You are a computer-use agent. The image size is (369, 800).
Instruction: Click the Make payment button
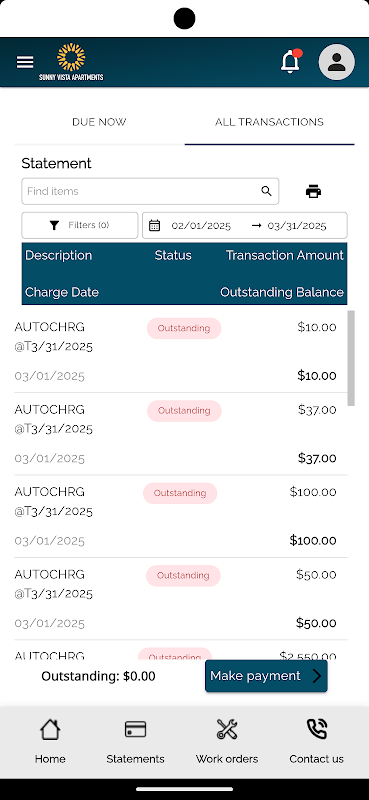(266, 676)
